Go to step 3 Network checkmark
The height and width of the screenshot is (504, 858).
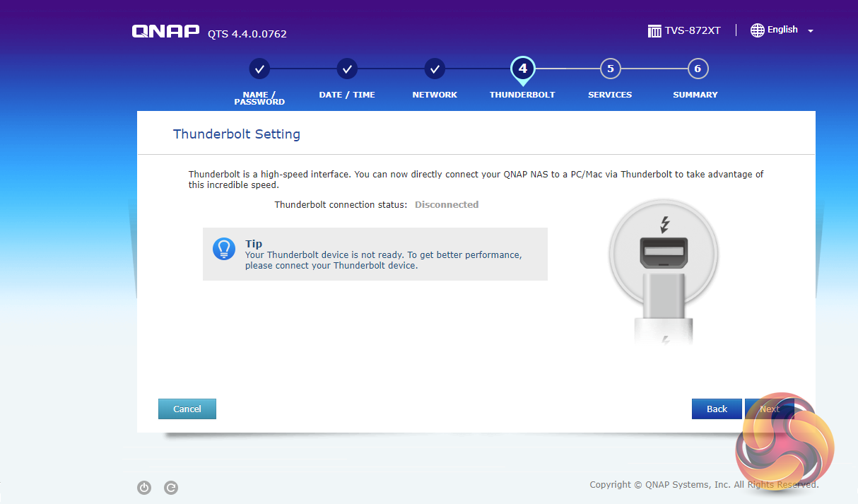tap(435, 69)
